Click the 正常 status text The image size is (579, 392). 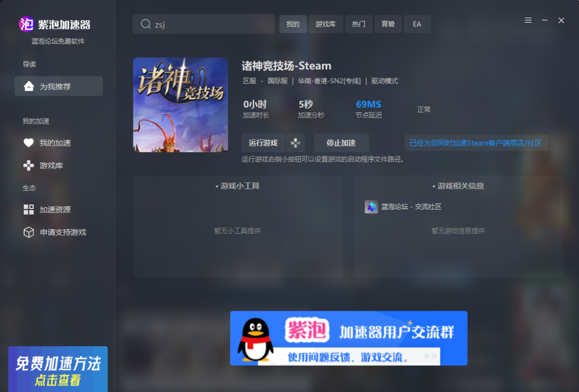click(x=424, y=110)
